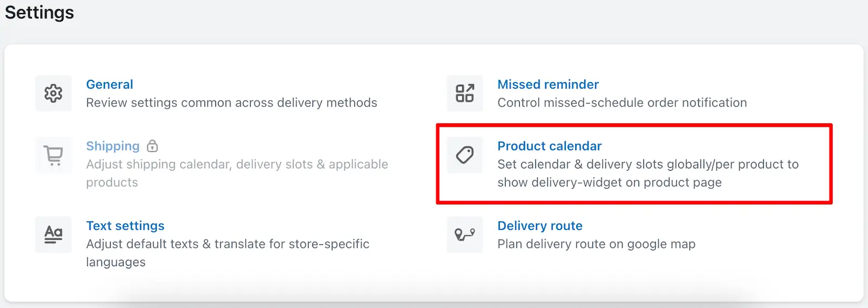Image resolution: width=868 pixels, height=308 pixels.
Task: Click the Settings page heading
Action: coord(40,12)
